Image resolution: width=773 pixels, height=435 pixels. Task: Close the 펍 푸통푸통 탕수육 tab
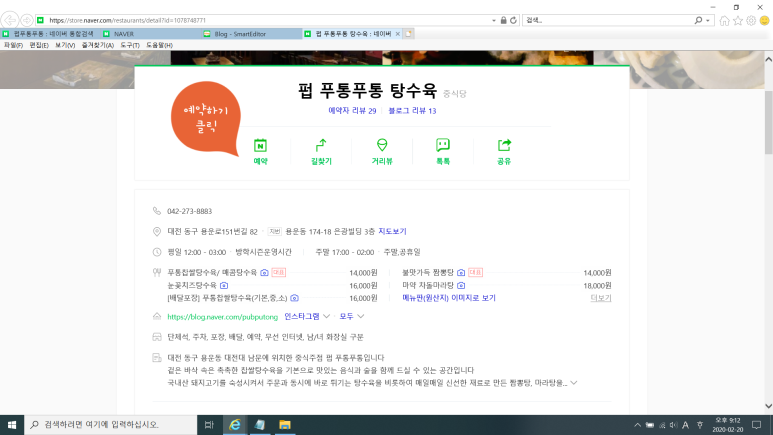[397, 34]
